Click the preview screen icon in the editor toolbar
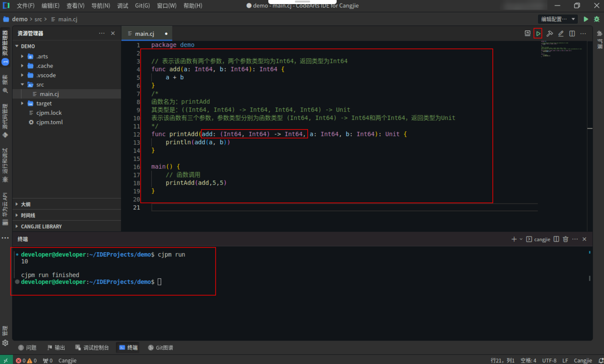604x364 pixels. (527, 34)
